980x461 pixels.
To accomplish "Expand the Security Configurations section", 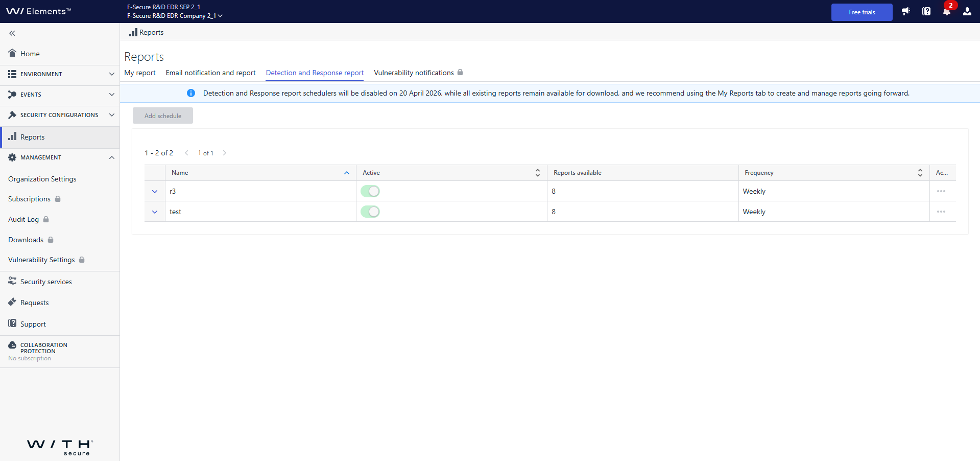I will pos(60,115).
